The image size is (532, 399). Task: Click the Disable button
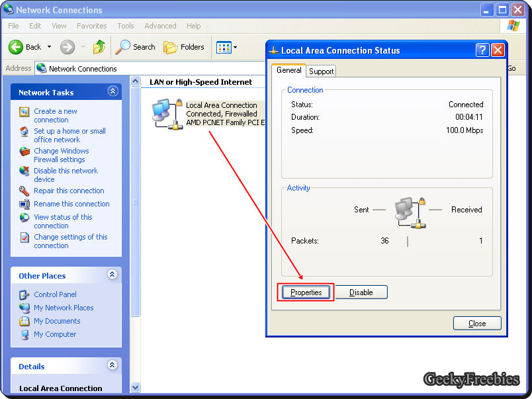361,292
